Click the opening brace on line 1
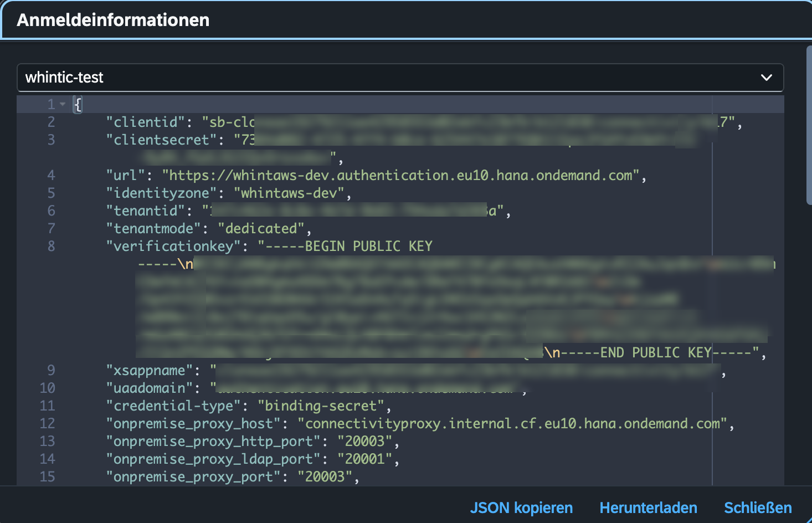This screenshot has width=812, height=523. pyautogui.click(x=78, y=104)
